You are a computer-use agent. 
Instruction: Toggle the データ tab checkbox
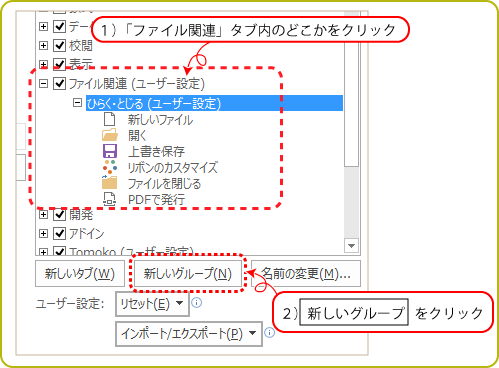[60, 26]
